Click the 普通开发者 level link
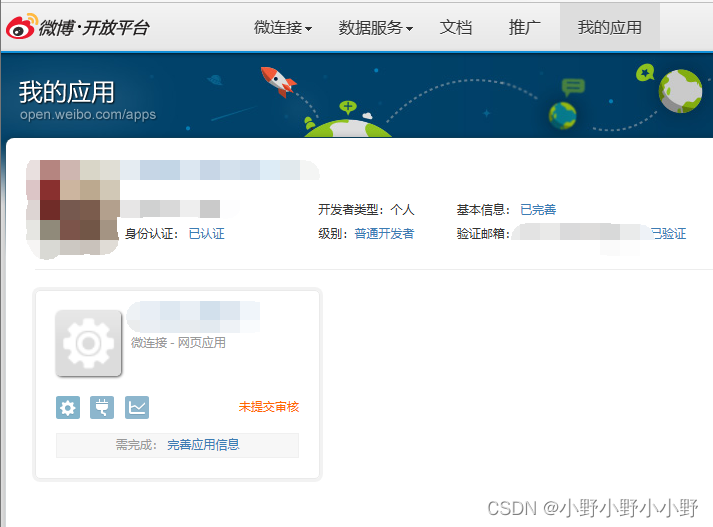The width and height of the screenshot is (713, 527). [384, 234]
